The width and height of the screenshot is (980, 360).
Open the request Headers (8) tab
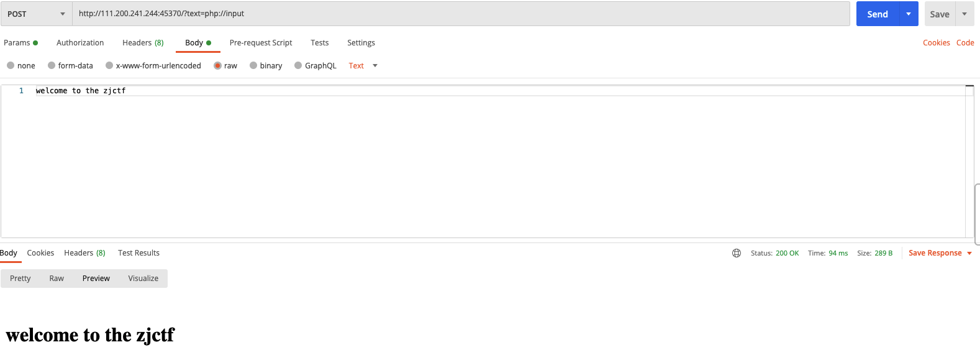pyautogui.click(x=143, y=43)
